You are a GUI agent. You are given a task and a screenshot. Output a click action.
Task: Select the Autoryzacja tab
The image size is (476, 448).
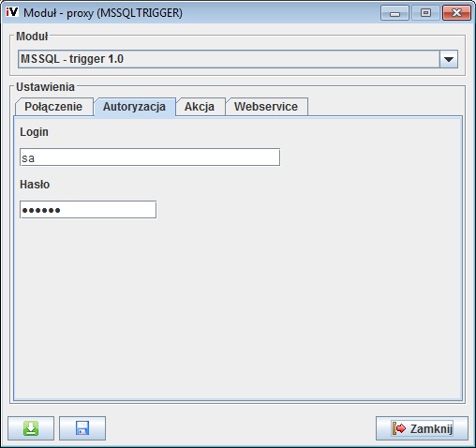pos(135,107)
